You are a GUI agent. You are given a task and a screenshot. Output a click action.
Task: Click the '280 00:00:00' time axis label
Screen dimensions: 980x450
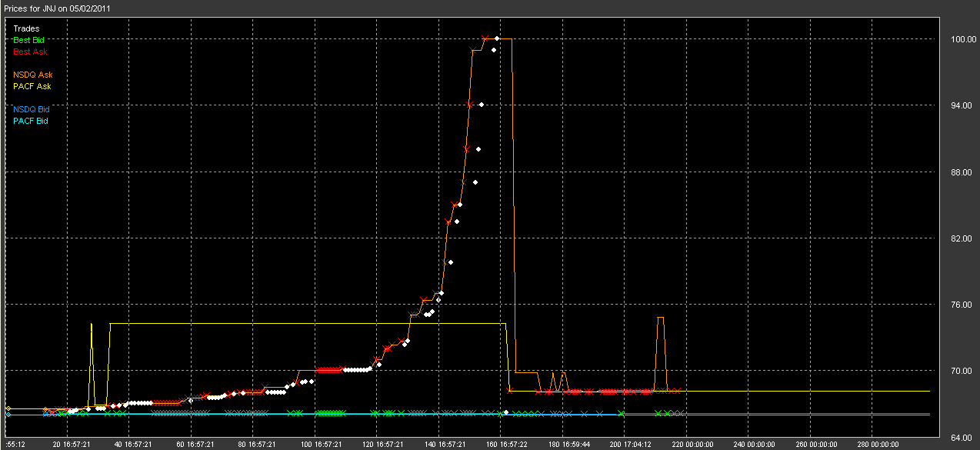[877, 444]
